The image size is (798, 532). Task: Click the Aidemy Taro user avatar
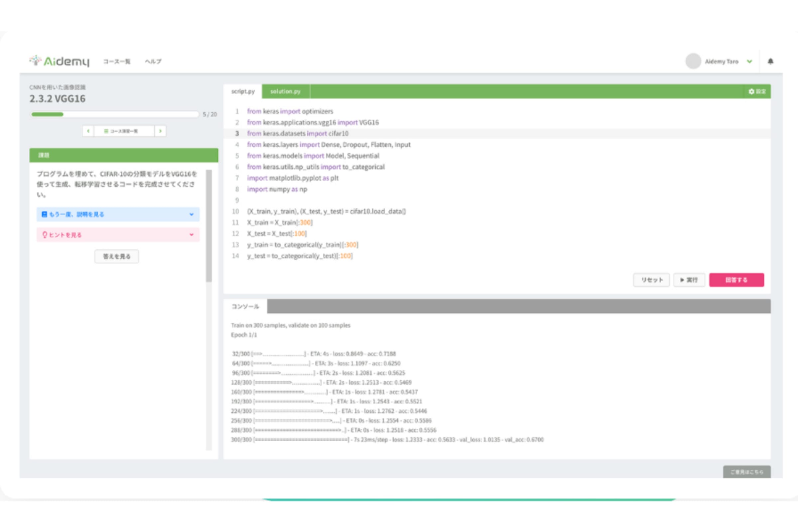click(x=693, y=62)
